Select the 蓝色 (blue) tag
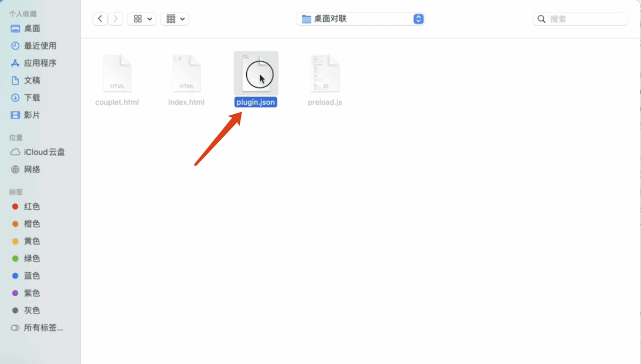 click(30, 275)
